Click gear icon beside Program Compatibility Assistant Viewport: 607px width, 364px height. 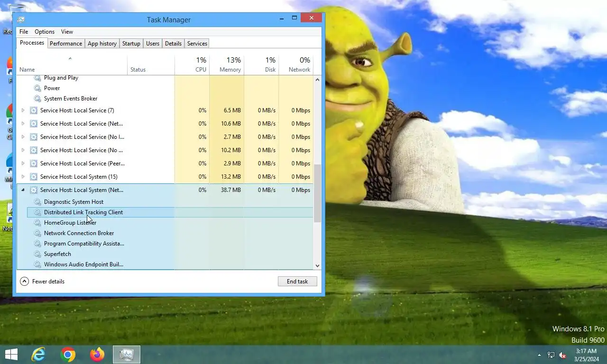click(37, 244)
